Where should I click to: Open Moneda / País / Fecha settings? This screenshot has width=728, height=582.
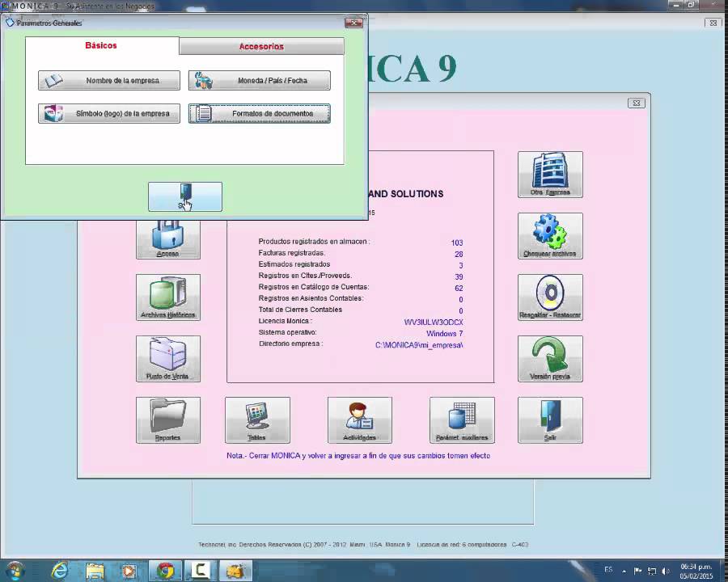pos(259,80)
